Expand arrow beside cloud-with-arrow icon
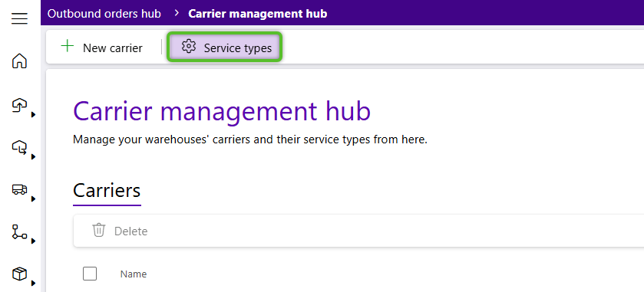The height and width of the screenshot is (292, 644). pyautogui.click(x=33, y=156)
